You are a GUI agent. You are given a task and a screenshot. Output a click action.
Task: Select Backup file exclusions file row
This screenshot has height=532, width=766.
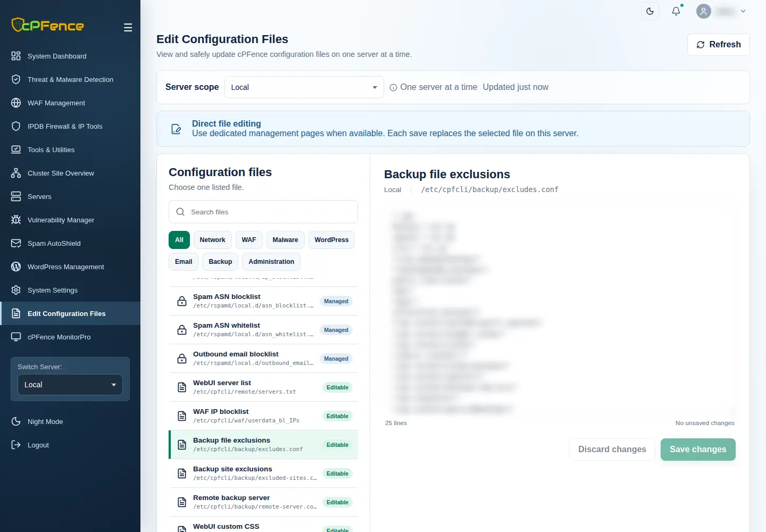pyautogui.click(x=263, y=445)
